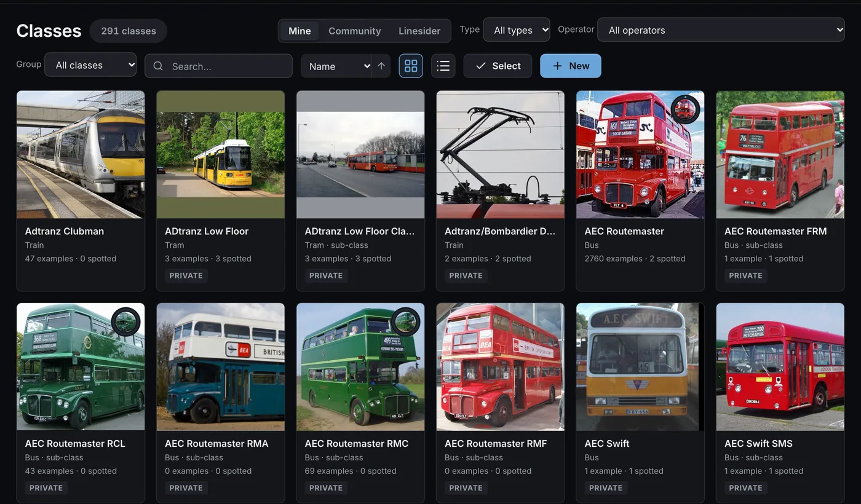Click the AEC Routemaster RMC title
The height and width of the screenshot is (504, 861).
click(357, 443)
